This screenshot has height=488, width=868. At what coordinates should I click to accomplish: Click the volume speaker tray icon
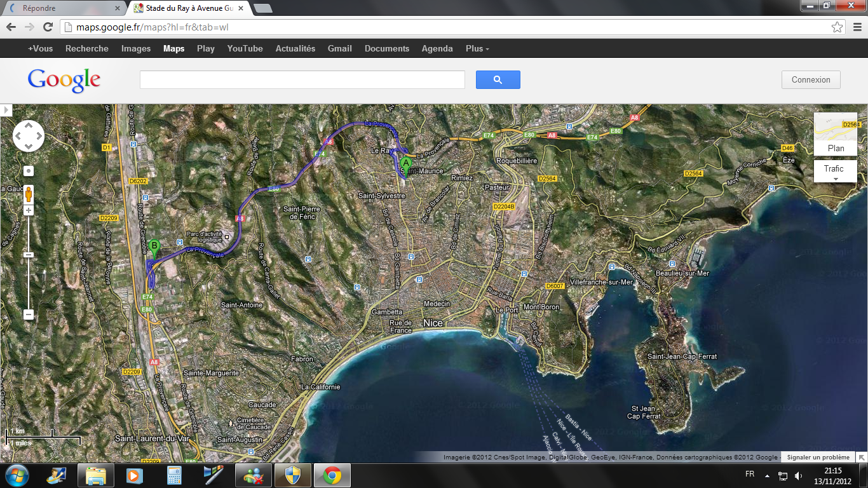pos(797,475)
